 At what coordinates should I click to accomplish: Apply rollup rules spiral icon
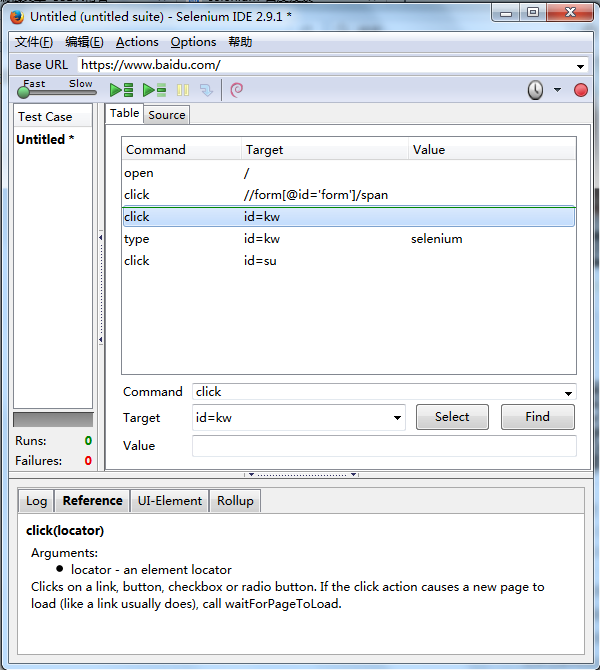tap(236, 90)
